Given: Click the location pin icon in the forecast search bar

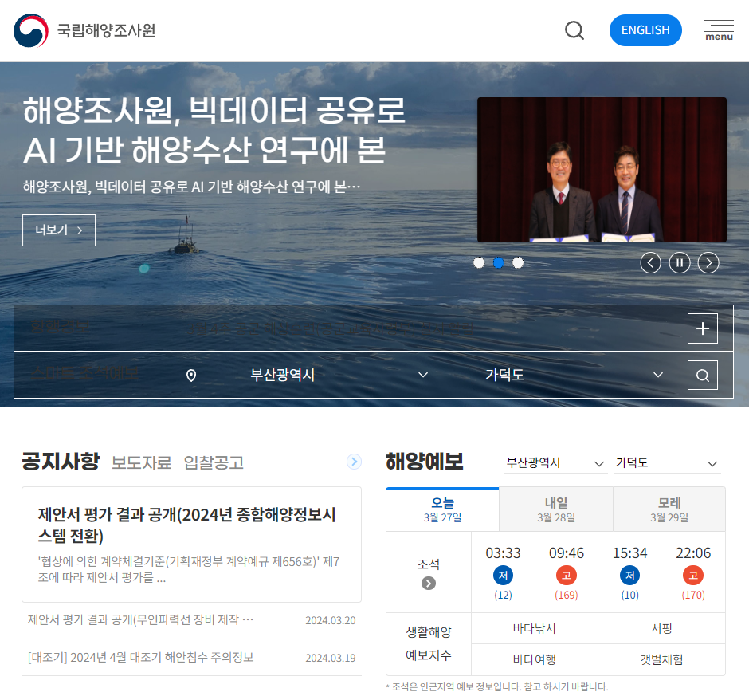Looking at the screenshot, I should click(x=191, y=375).
